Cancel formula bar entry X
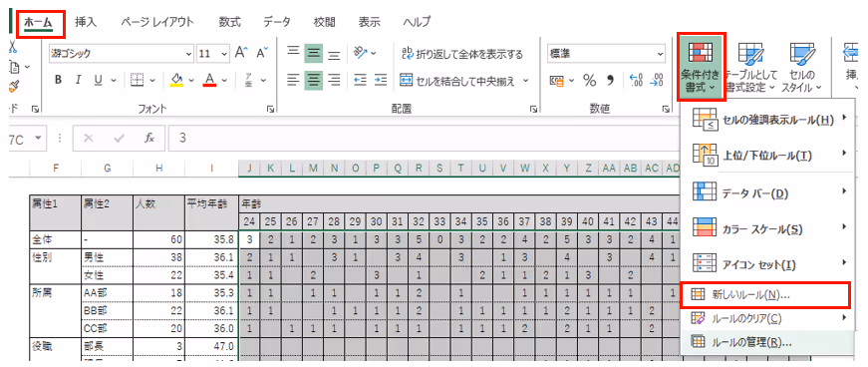 88,138
